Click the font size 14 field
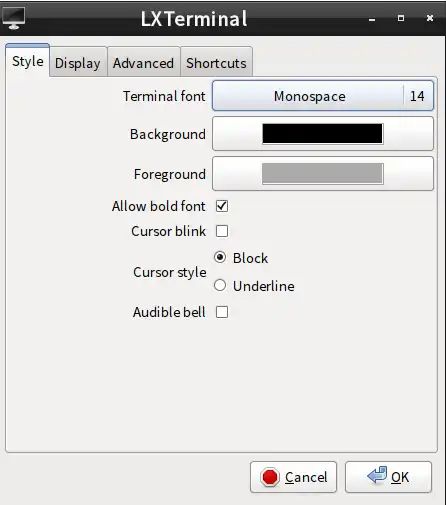446x505 pixels. pos(417,96)
